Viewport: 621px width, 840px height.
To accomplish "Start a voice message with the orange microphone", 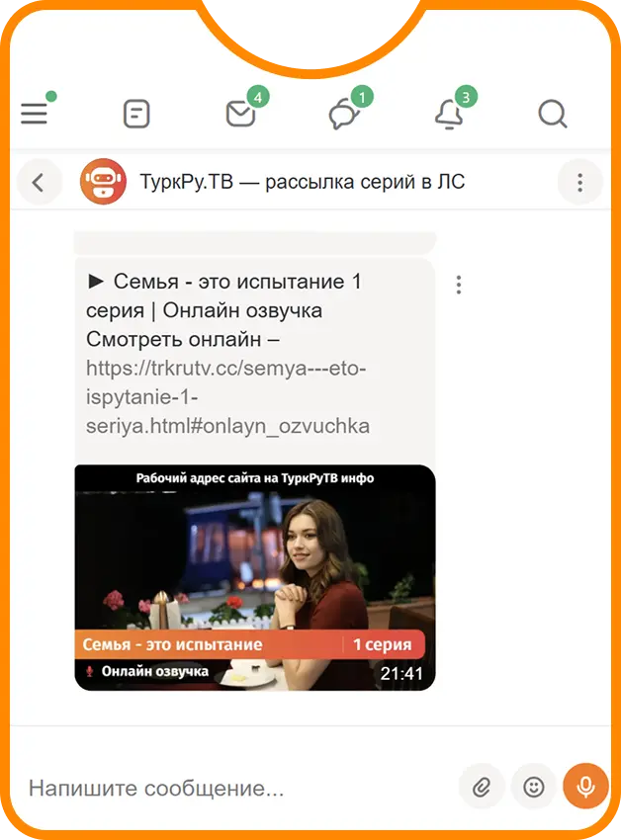I will click(x=585, y=787).
